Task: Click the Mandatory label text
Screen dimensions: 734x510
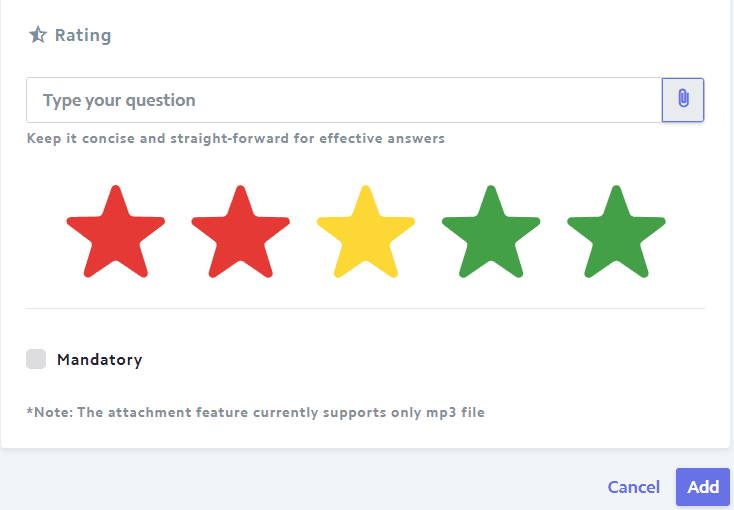Action: point(100,360)
